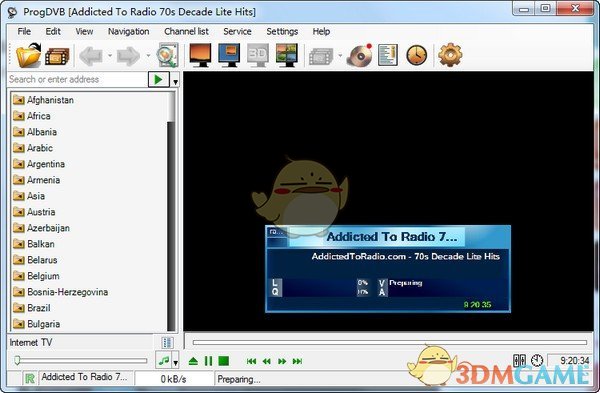Click the film strip media toolbar icon

pyautogui.click(x=57, y=57)
